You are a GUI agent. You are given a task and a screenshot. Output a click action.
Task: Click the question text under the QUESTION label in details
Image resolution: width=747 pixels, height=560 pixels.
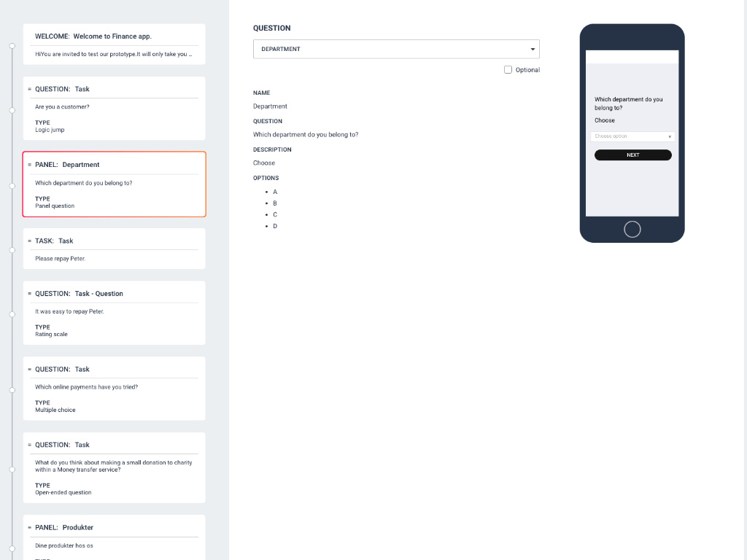point(306,135)
